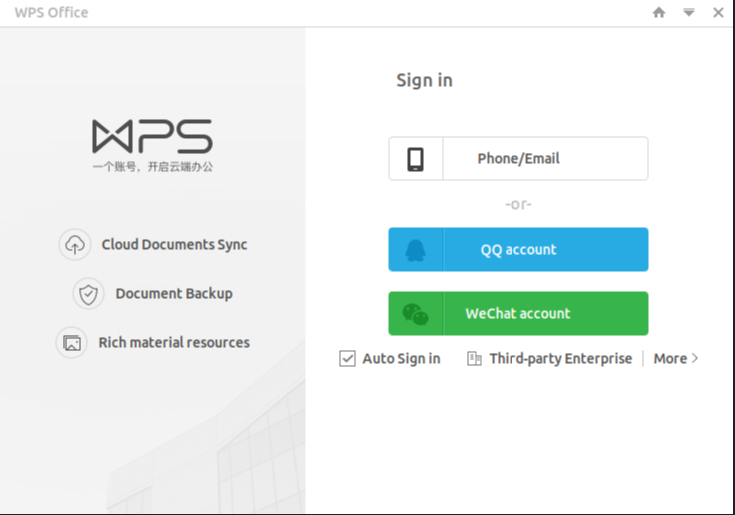Click the home icon in title bar

coord(659,12)
